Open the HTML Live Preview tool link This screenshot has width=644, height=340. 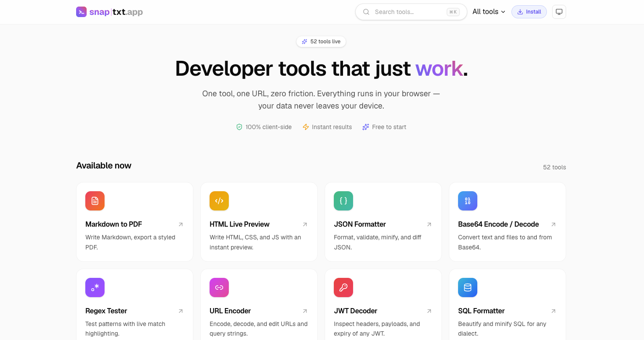coord(259,222)
